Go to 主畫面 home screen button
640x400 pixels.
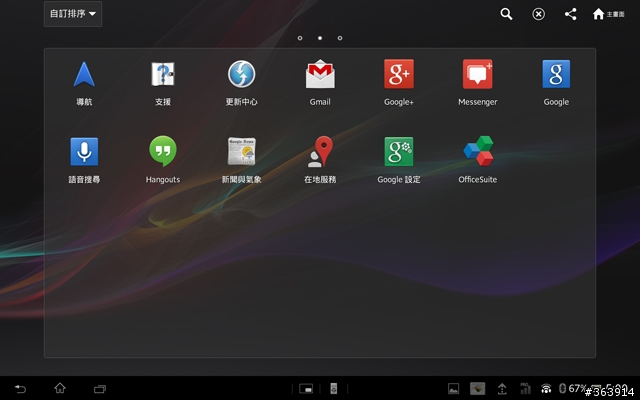point(608,14)
